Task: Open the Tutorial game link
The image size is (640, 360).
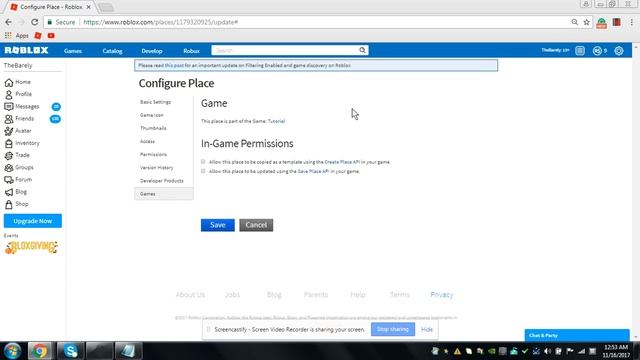Action: [x=276, y=121]
